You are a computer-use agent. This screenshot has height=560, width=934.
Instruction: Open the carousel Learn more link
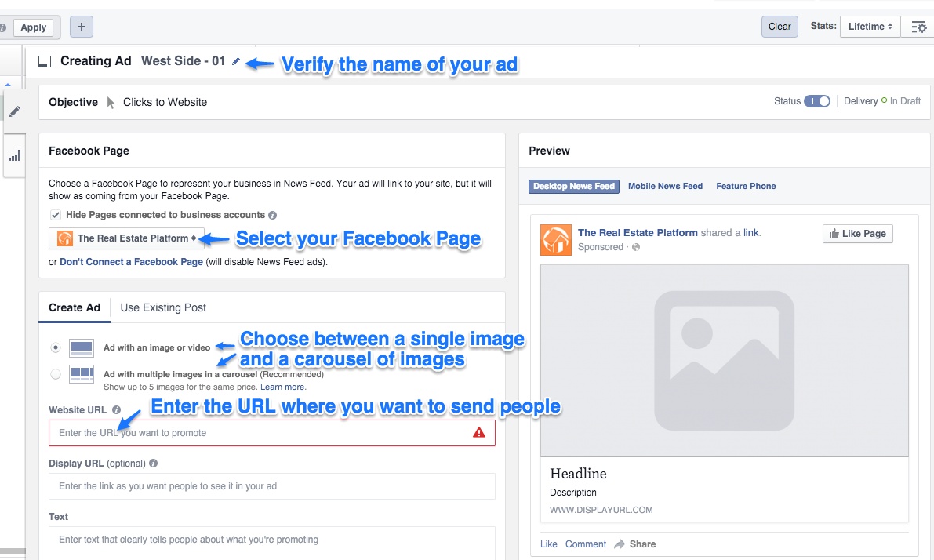[x=282, y=387]
